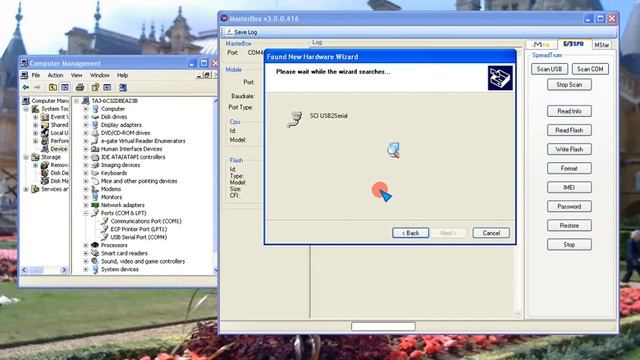Click Forward arrow in Computer Management toolbar
This screenshot has width=640, height=360.
(x=37, y=87)
